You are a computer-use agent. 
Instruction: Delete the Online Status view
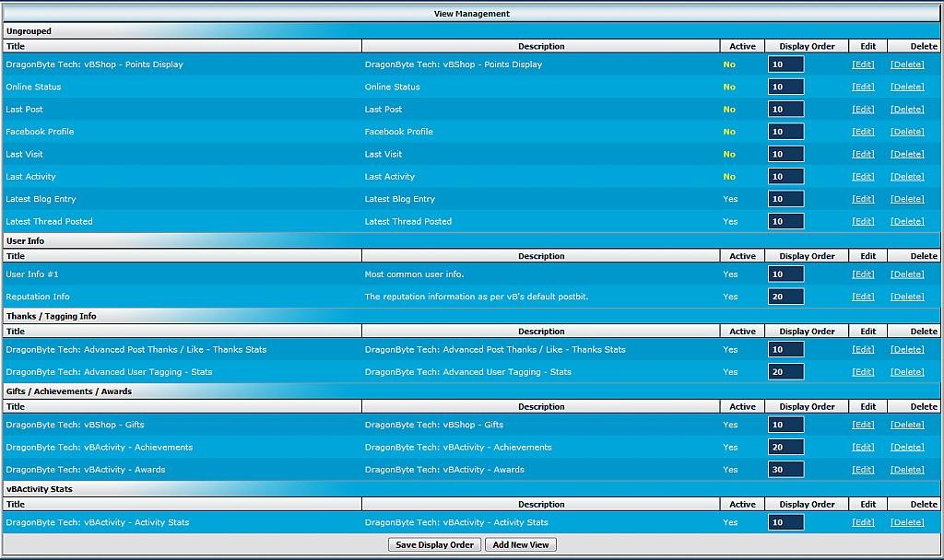907,87
